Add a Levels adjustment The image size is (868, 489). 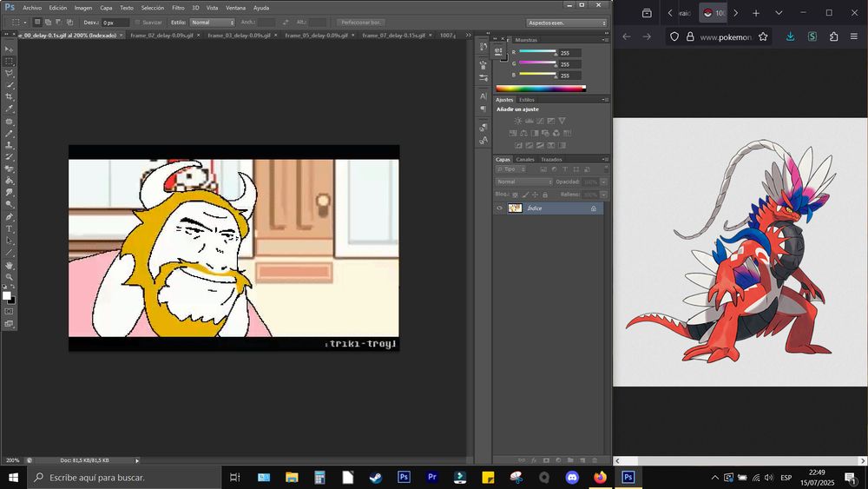click(529, 121)
